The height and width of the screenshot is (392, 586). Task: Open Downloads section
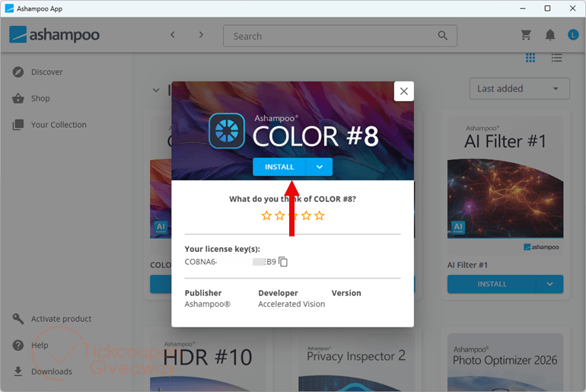pyautogui.click(x=52, y=371)
